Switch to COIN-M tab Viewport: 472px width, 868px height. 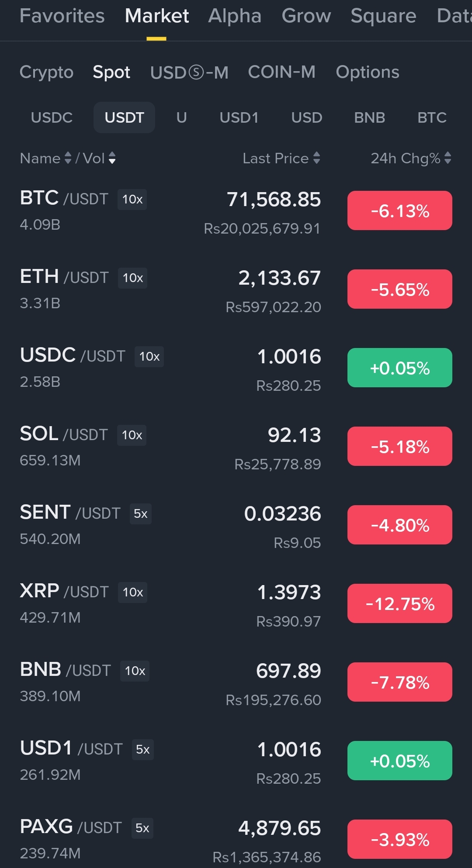pos(281,72)
